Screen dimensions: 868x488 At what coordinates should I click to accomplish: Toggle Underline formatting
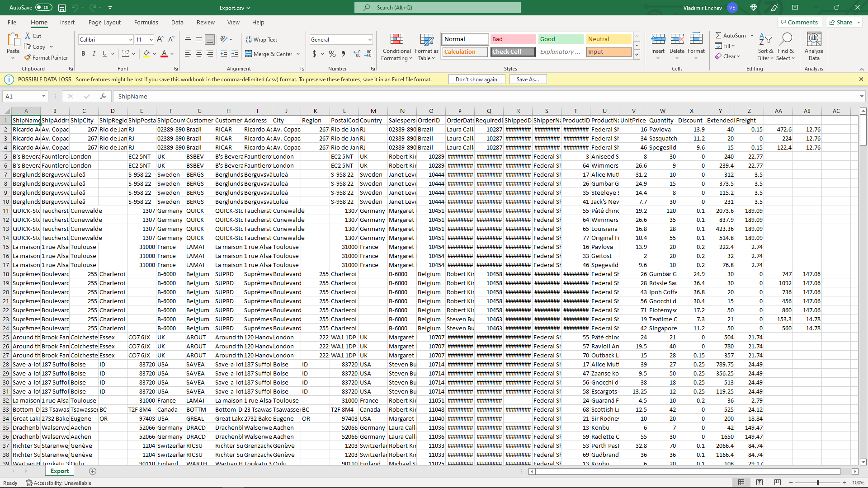click(x=105, y=54)
